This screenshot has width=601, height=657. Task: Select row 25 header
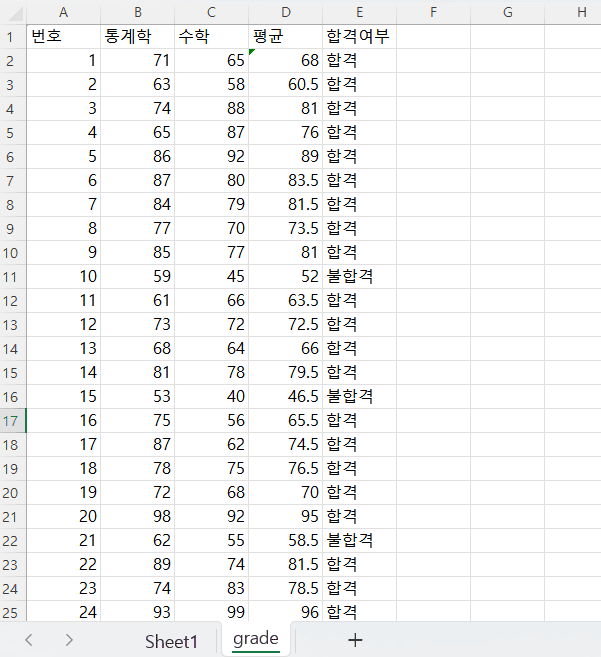pos(12,612)
